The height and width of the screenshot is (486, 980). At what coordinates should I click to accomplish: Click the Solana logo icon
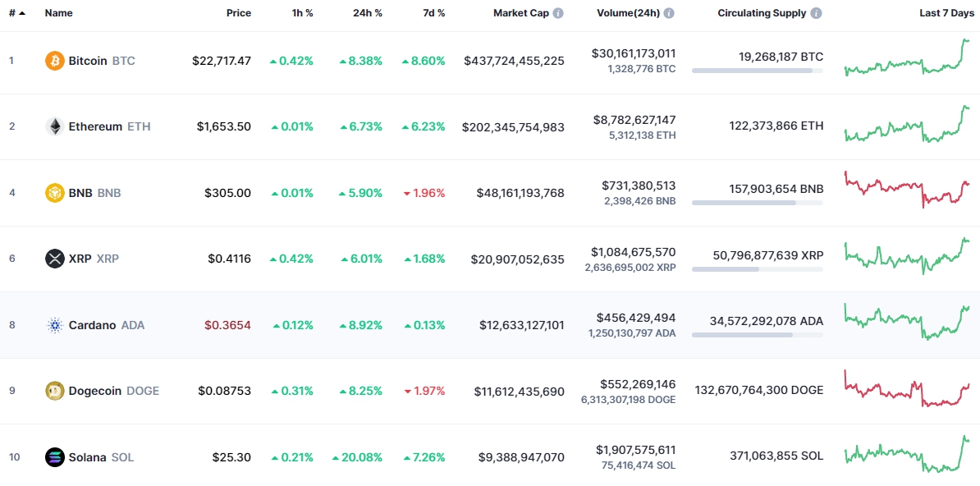pyautogui.click(x=55, y=457)
